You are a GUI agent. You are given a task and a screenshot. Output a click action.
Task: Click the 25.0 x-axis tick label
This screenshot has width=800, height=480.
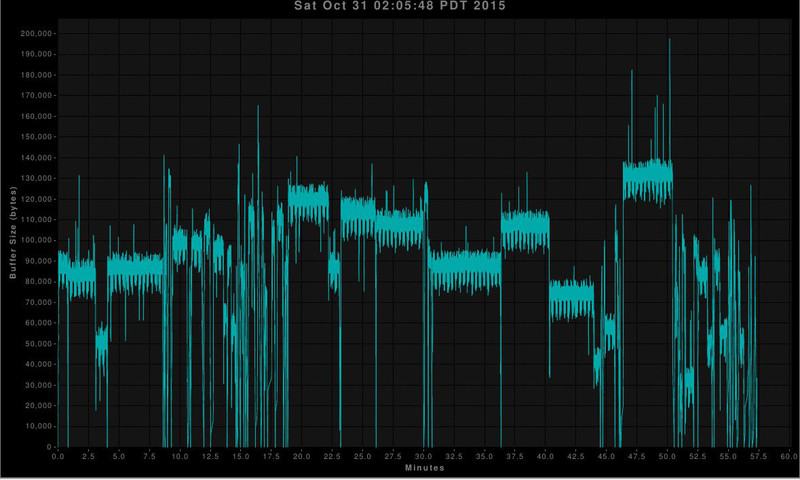pyautogui.click(x=363, y=456)
